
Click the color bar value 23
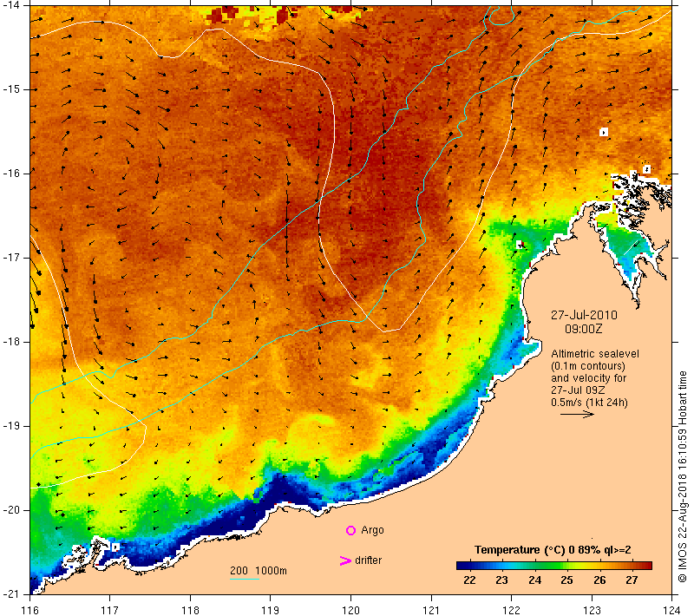[x=501, y=580]
